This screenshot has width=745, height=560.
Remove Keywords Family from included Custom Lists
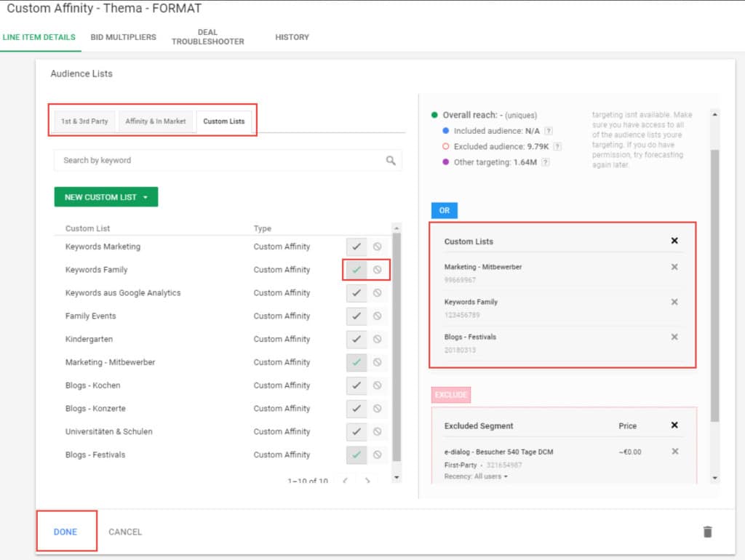(674, 302)
